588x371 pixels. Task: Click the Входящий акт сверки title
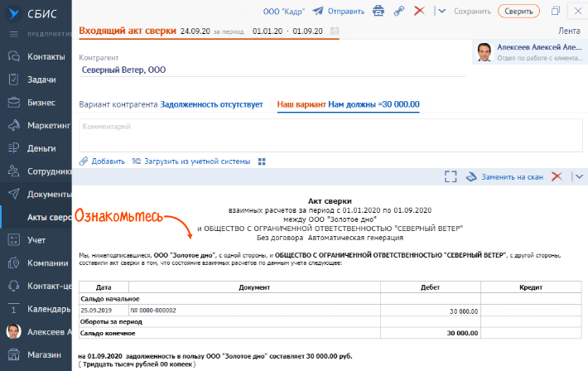click(128, 31)
